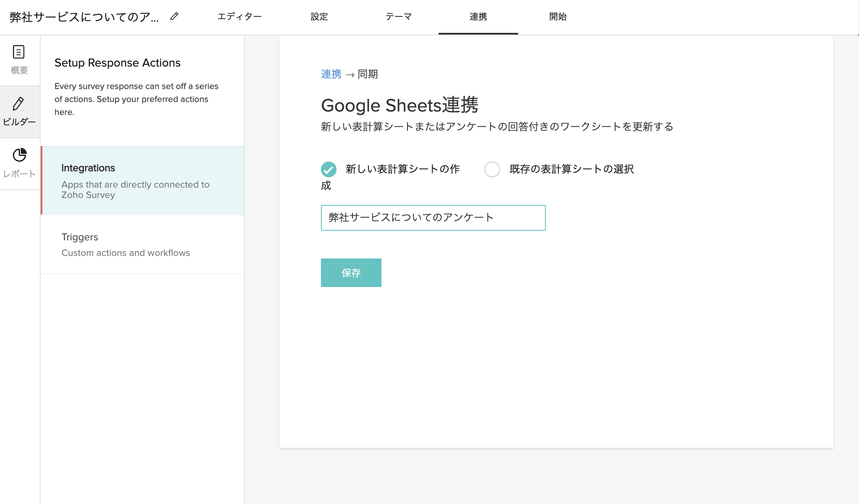Select the 連携 tab

pyautogui.click(x=478, y=16)
